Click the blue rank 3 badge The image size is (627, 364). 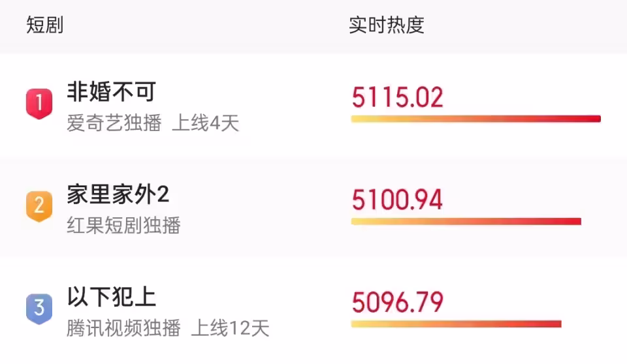pyautogui.click(x=39, y=307)
